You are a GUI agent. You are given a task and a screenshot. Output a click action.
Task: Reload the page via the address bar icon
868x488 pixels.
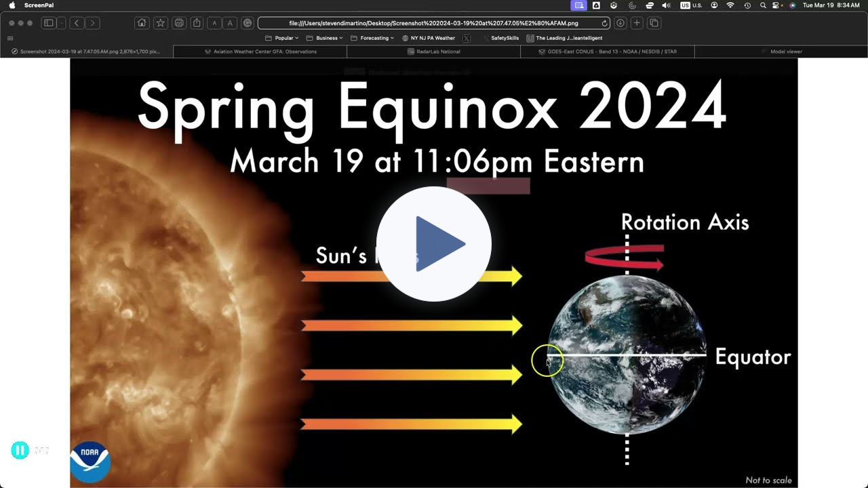pos(605,22)
